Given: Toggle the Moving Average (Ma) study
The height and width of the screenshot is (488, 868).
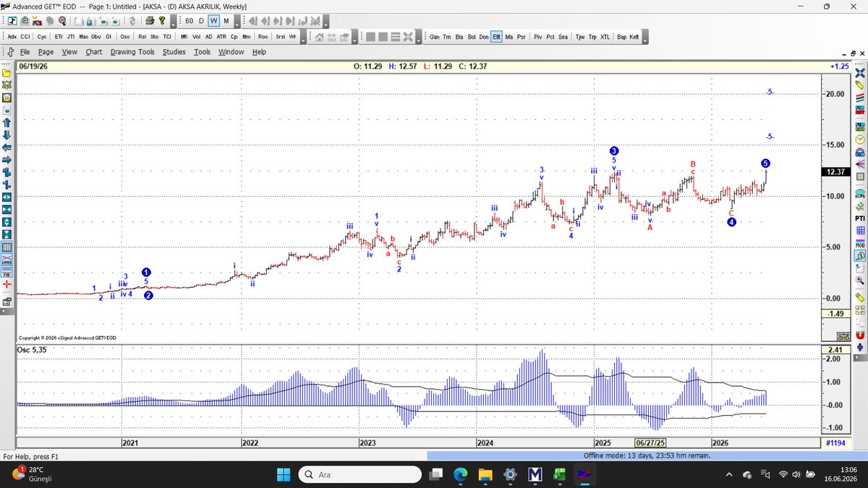Looking at the screenshot, I should coord(509,36).
